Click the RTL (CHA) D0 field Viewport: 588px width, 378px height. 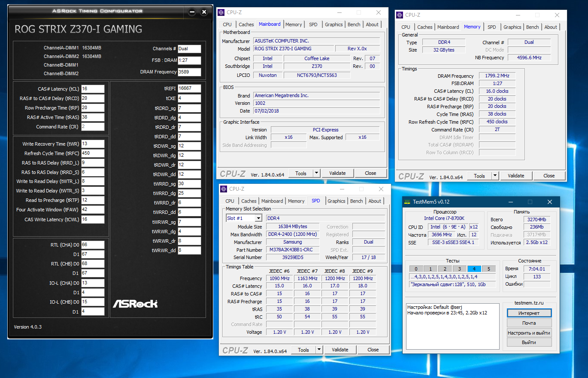(x=93, y=245)
